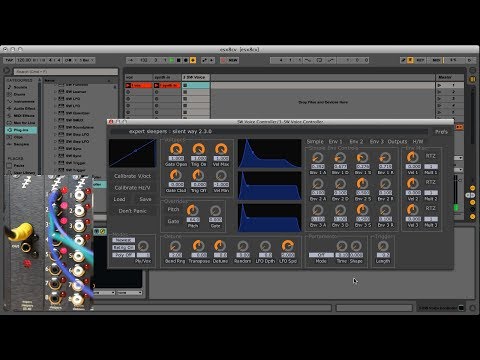Screen dimensions: 480x360
Task: Click the TAP tempo button in Ableton
Action: click(x=9, y=60)
